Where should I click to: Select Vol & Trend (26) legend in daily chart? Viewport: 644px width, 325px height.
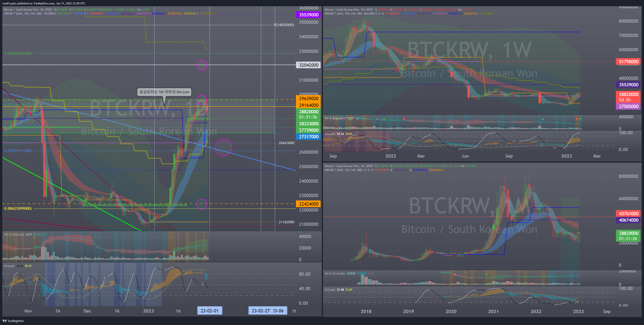coord(14,235)
